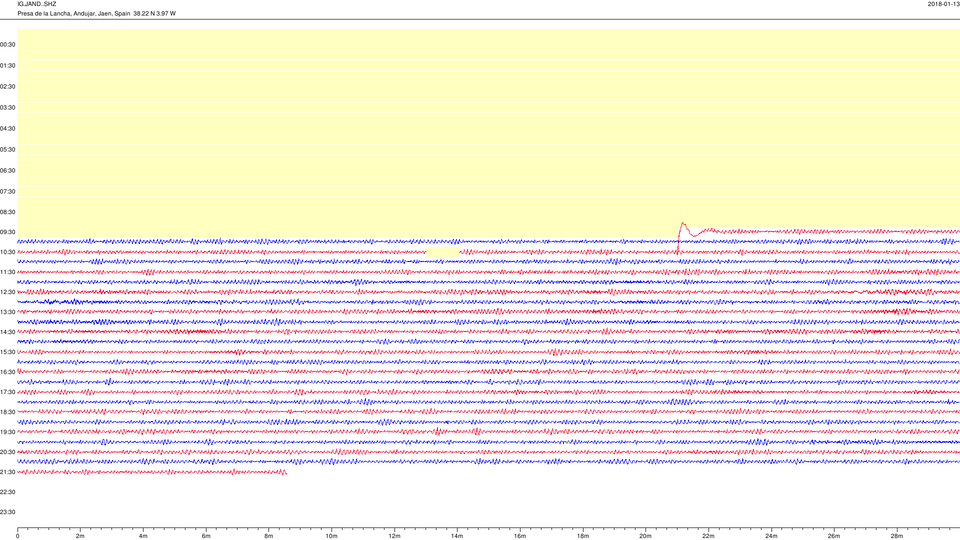Click the 6m tick label on the minute axis
Image resolution: width=960 pixels, height=540 pixels.
206,536
